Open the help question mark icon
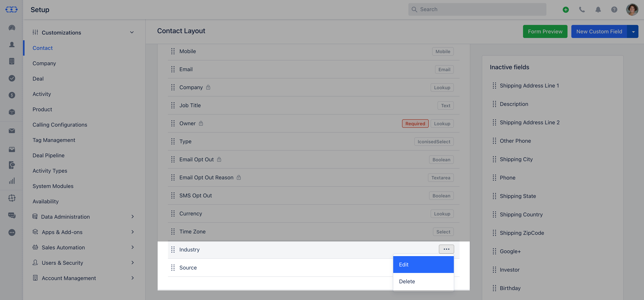The width and height of the screenshot is (644, 300). click(614, 10)
